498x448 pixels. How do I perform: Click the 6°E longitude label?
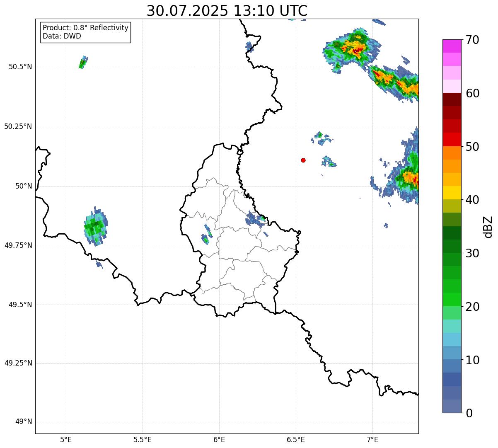click(x=219, y=440)
